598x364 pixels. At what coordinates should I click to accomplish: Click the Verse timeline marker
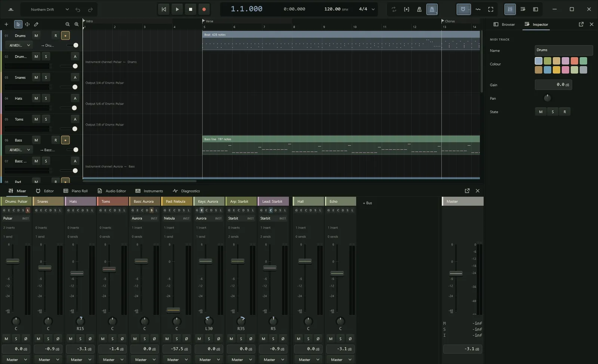click(x=208, y=21)
